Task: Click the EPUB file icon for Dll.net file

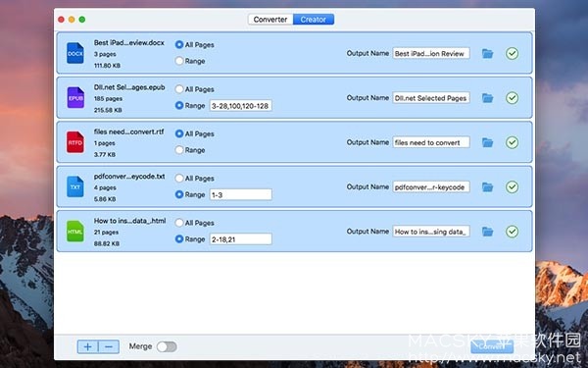Action: (x=75, y=97)
